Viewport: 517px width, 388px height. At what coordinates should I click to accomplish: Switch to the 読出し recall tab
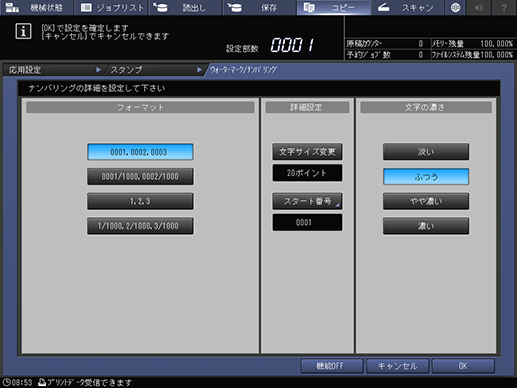point(185,7)
